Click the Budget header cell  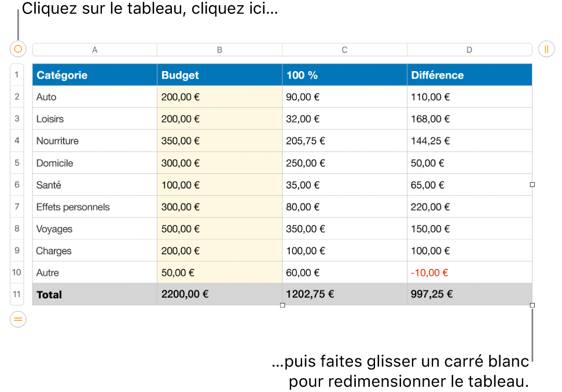coord(219,75)
